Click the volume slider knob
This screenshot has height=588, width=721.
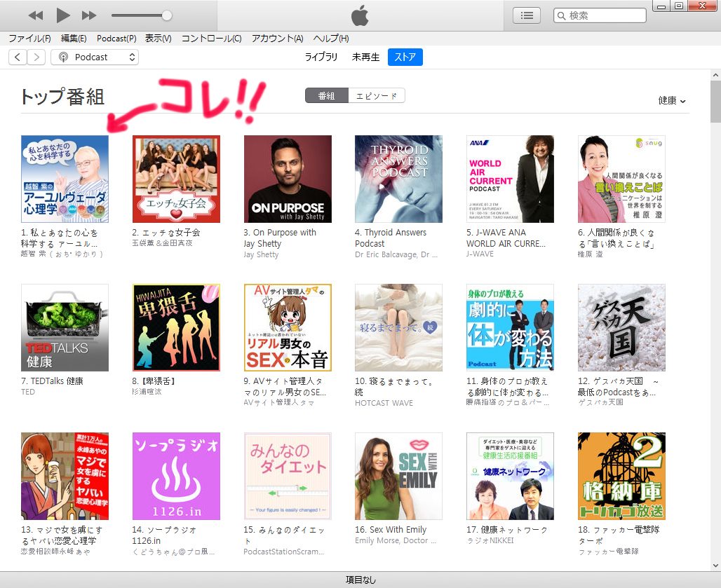[167, 15]
